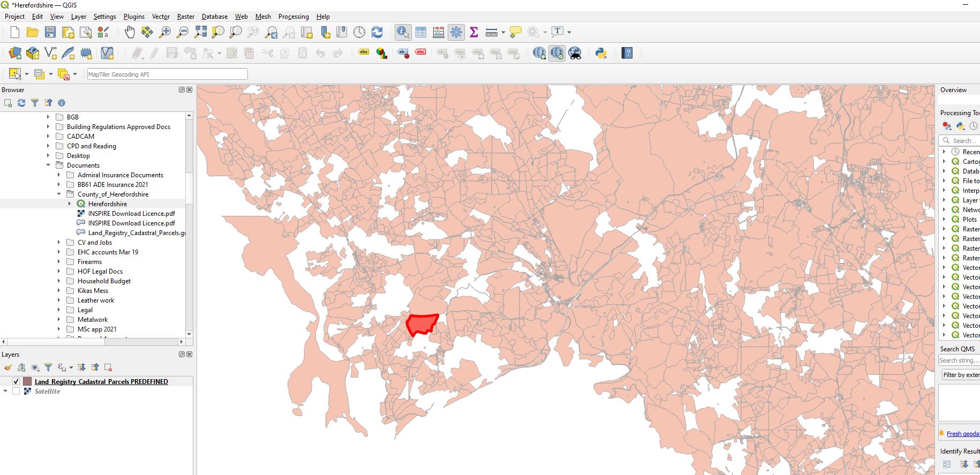The width and height of the screenshot is (980, 475).
Task: Close the Browser panel
Action: [189, 90]
